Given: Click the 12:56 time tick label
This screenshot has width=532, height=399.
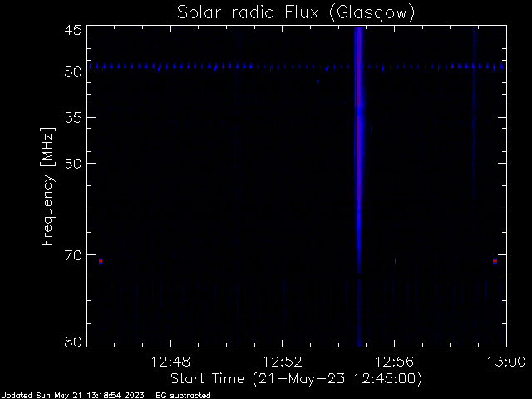Looking at the screenshot, I should pyautogui.click(x=394, y=362).
